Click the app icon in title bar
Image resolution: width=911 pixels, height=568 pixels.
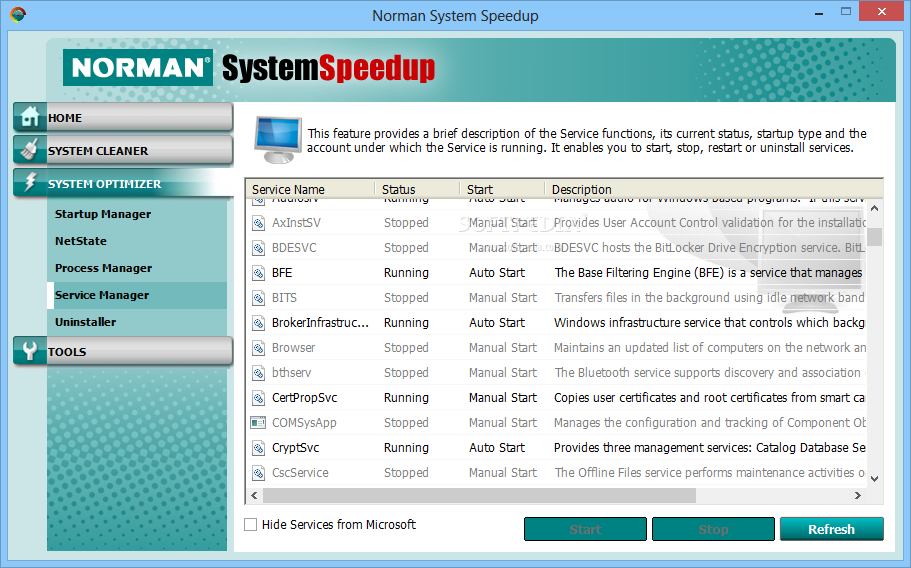tap(18, 13)
